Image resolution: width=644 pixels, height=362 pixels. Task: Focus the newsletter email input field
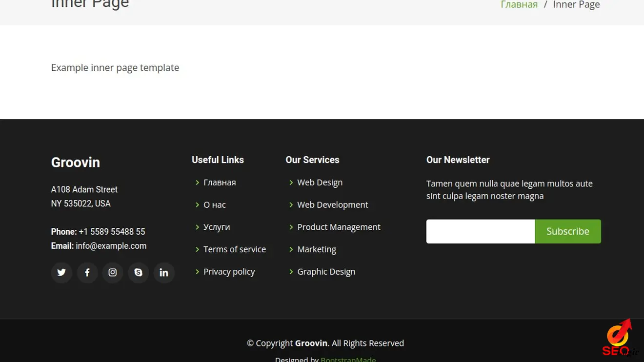(x=480, y=231)
